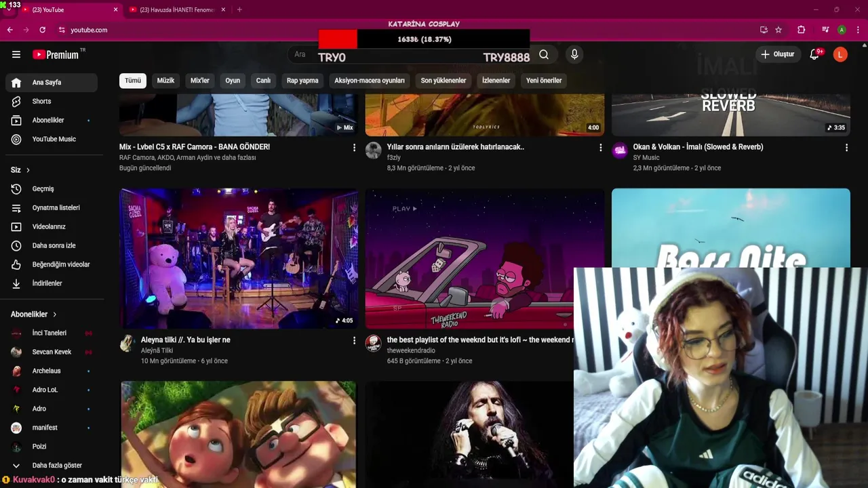868x488 pixels.
Task: Open options for Yıllar sonra anıların video
Action: point(600,147)
